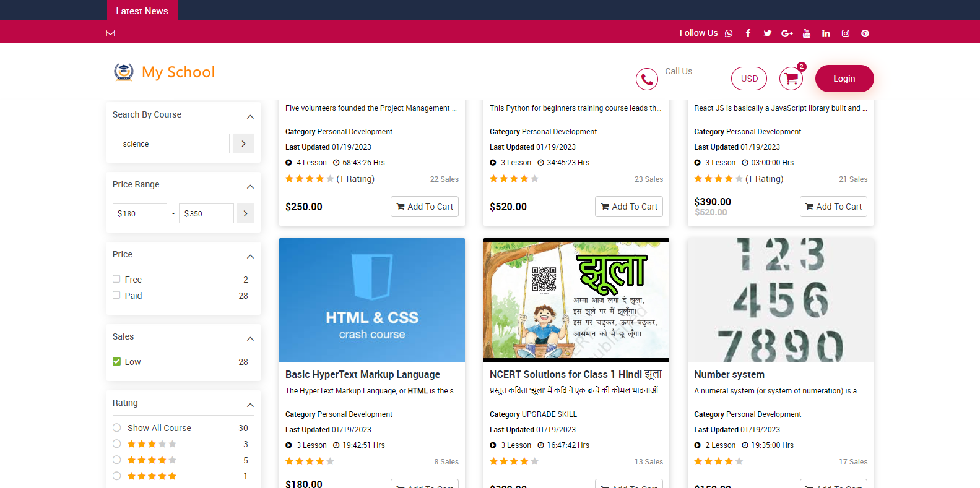Viewport: 980px width, 488px height.
Task: Open the YouTube channel icon
Action: (806, 33)
